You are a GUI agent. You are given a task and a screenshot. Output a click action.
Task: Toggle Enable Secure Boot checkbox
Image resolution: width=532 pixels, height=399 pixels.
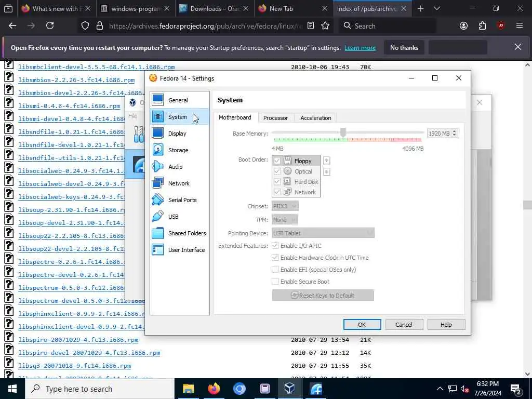coord(275,281)
